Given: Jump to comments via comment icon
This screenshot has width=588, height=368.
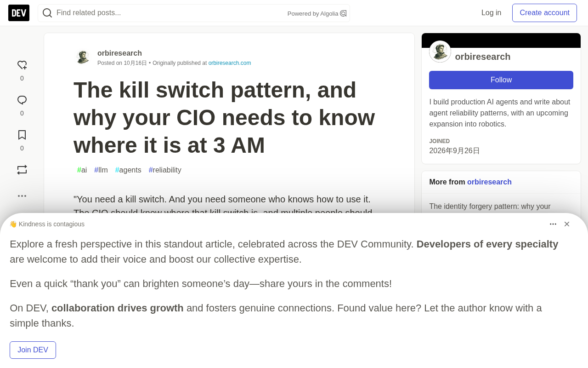Looking at the screenshot, I should [x=22, y=100].
